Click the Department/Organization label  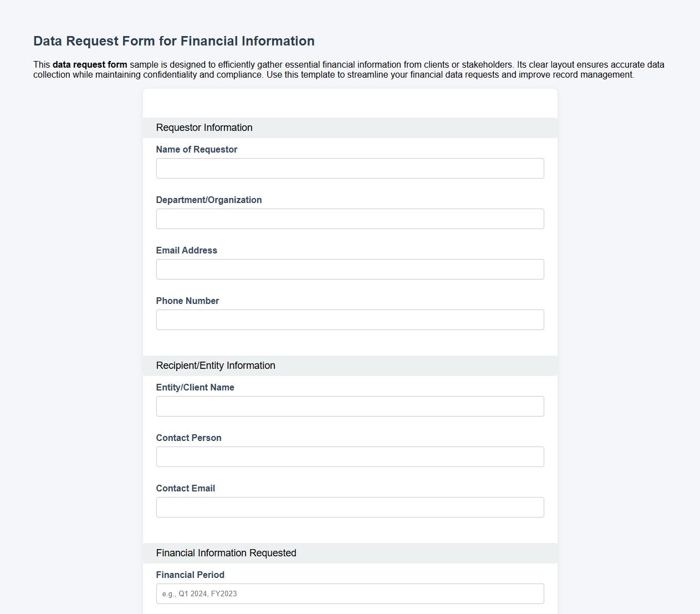coord(209,200)
